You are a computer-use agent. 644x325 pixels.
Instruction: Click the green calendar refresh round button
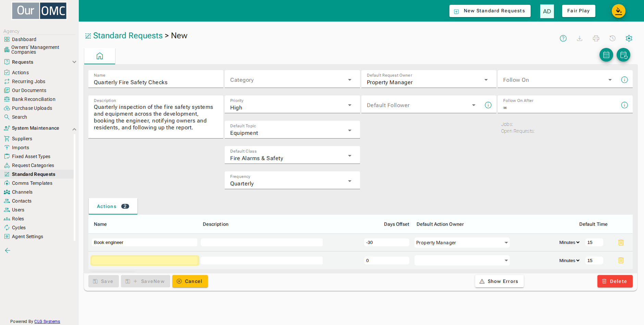tap(623, 55)
